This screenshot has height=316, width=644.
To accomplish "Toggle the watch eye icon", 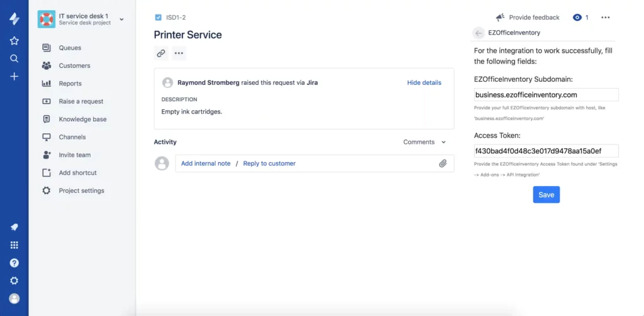I will pyautogui.click(x=577, y=18).
